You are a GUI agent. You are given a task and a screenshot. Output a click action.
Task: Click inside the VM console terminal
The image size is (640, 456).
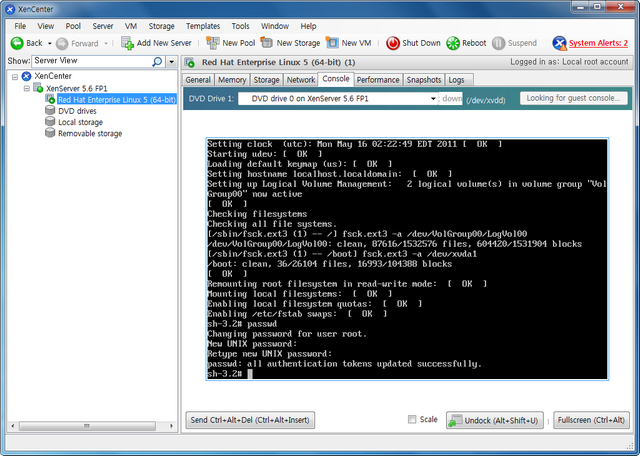[407, 259]
